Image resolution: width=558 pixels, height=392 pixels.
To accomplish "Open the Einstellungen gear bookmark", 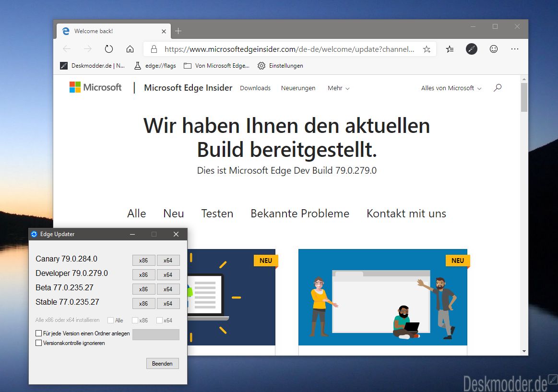I will (280, 66).
